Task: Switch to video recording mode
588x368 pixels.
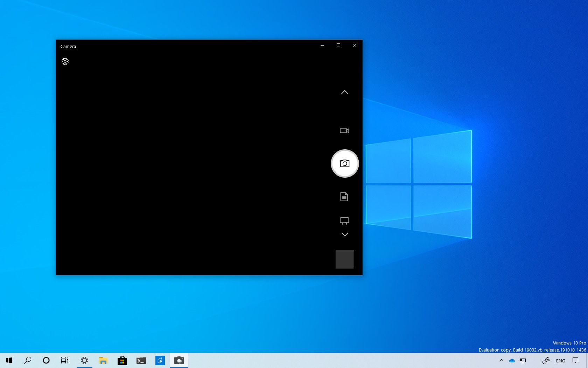Action: pos(344,131)
